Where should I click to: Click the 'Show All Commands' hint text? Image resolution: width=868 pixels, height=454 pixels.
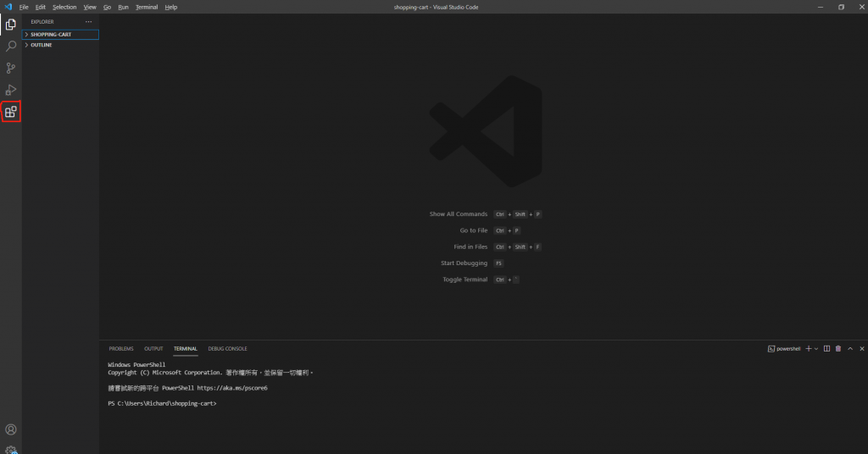pos(459,214)
